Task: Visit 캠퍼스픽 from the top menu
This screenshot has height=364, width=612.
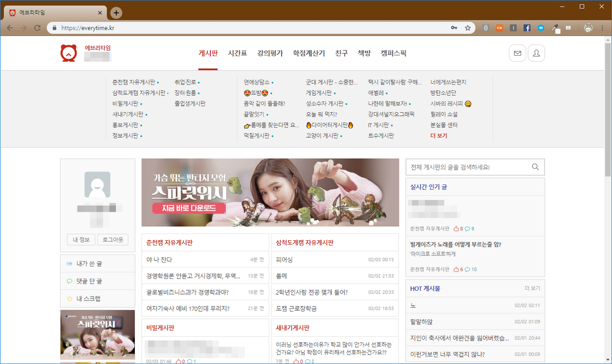Action: pos(393,54)
